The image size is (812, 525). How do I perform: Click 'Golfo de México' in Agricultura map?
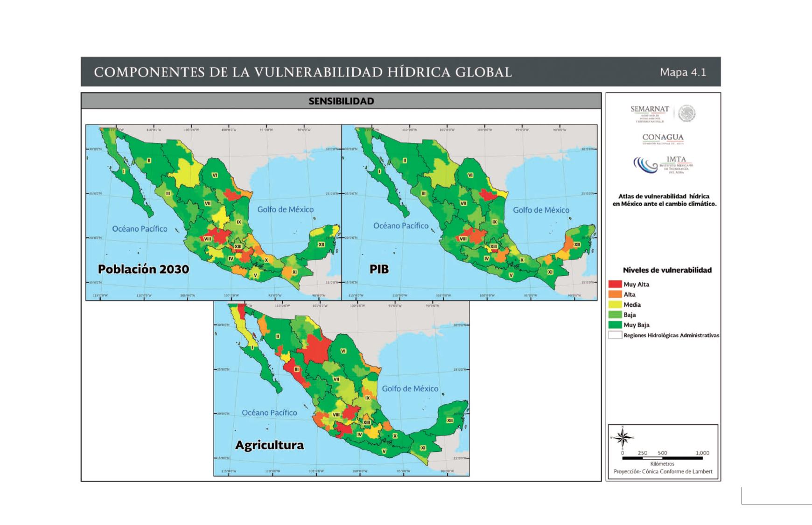pos(410,388)
